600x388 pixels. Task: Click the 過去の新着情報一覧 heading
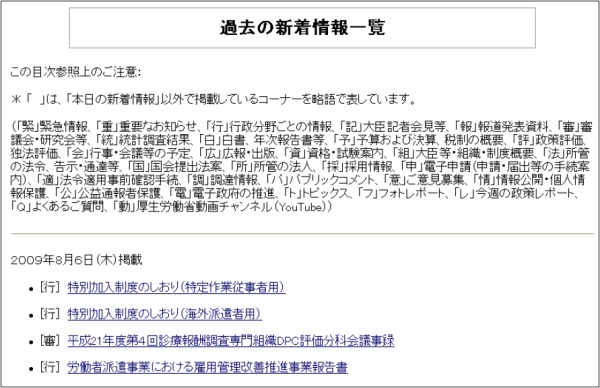(x=302, y=28)
